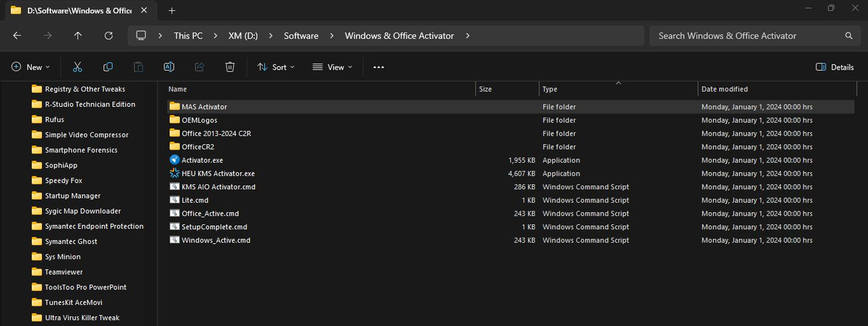Open TunesKit AceMovi sidebar folder

(x=68, y=302)
